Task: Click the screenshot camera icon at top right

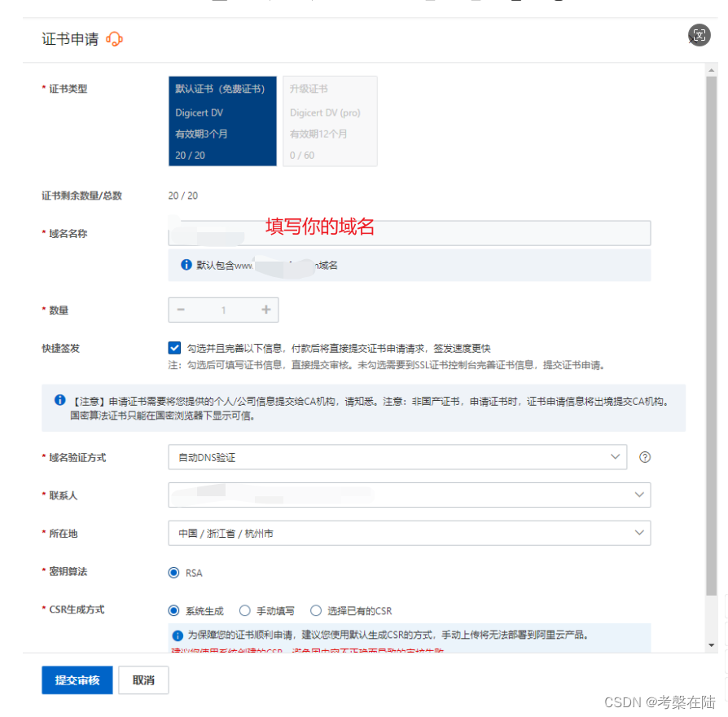Action: click(699, 35)
